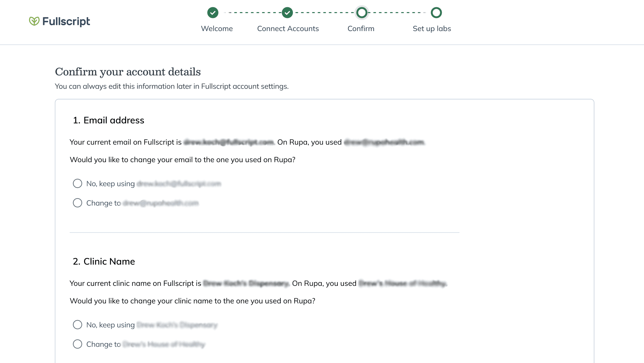Screen dimensions: 644x363
Task: Click the Confirm step circle indicator
Action: [362, 13]
